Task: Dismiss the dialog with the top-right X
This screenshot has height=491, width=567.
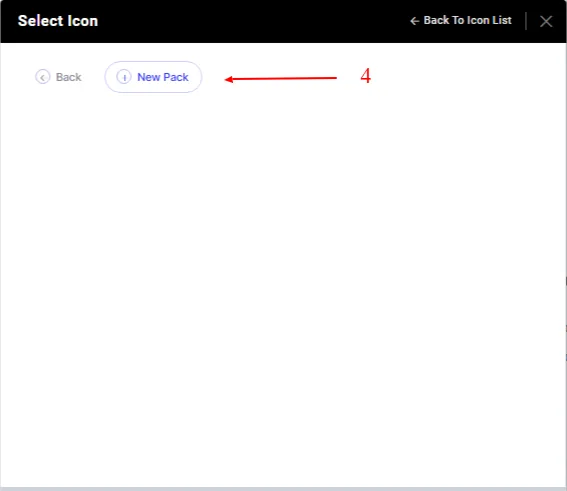Action: click(x=546, y=21)
